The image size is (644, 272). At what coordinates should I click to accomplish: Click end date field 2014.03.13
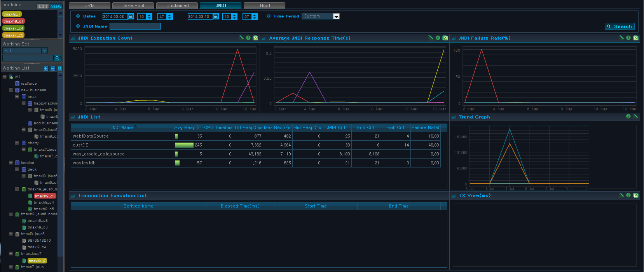(x=200, y=16)
